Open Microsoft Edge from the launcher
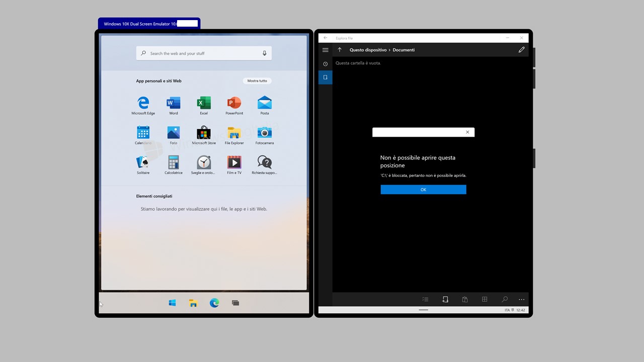Screen dimensions: 644x362 tap(143, 106)
